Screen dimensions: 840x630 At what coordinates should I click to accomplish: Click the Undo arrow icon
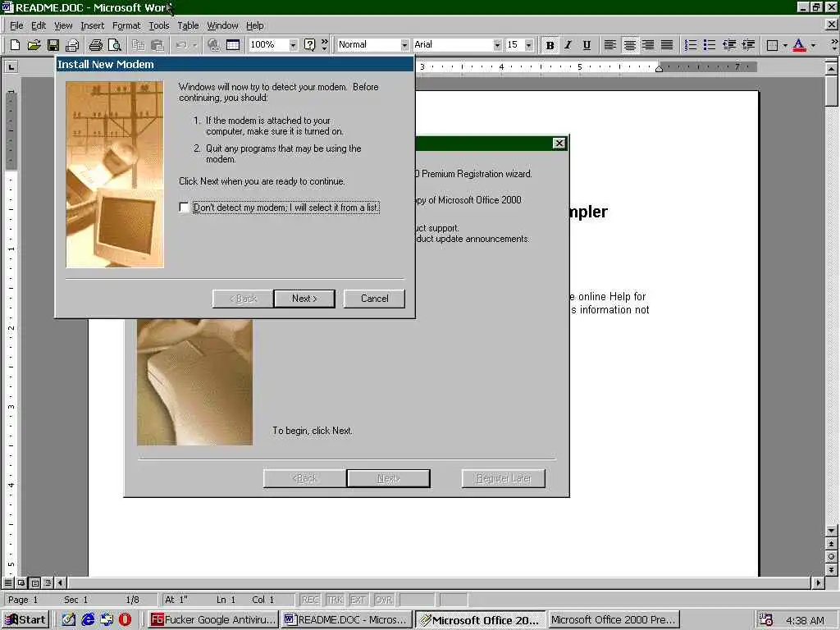(x=181, y=45)
